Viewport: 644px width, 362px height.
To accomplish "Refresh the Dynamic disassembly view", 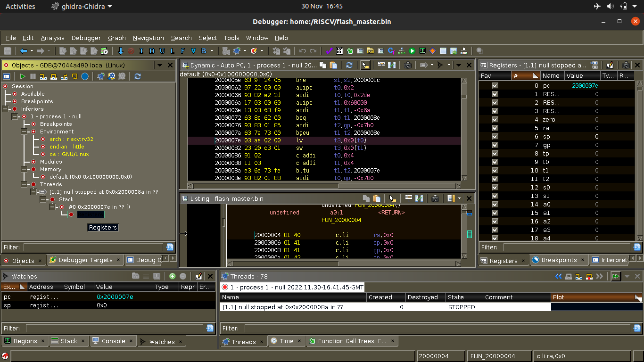I will click(349, 65).
